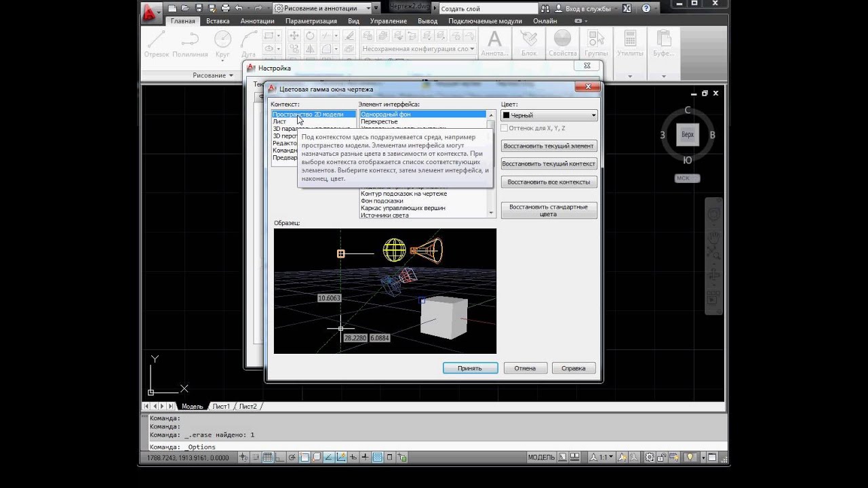Toggle dynamic input in status bar

(x=353, y=457)
